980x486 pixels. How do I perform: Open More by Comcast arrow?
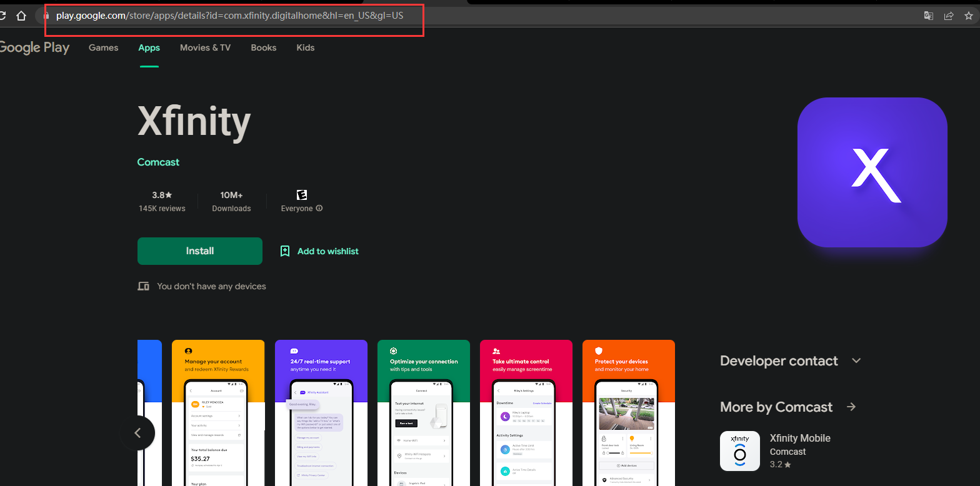(851, 407)
